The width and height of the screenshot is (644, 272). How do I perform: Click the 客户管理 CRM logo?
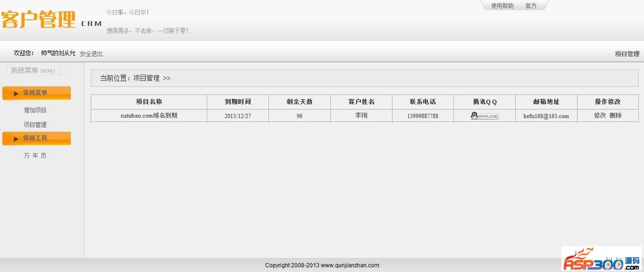point(51,20)
